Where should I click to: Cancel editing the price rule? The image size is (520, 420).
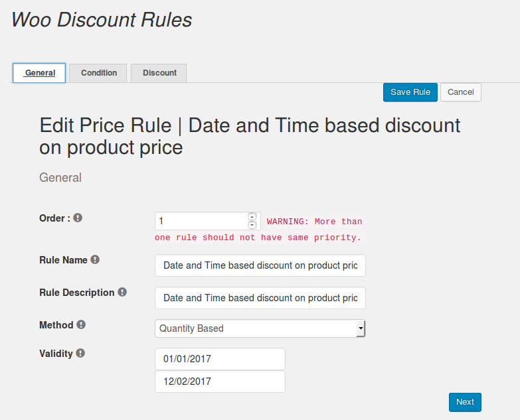tap(461, 92)
